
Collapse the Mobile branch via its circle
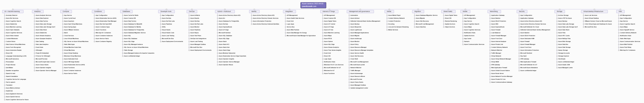click(x=465, y=9)
